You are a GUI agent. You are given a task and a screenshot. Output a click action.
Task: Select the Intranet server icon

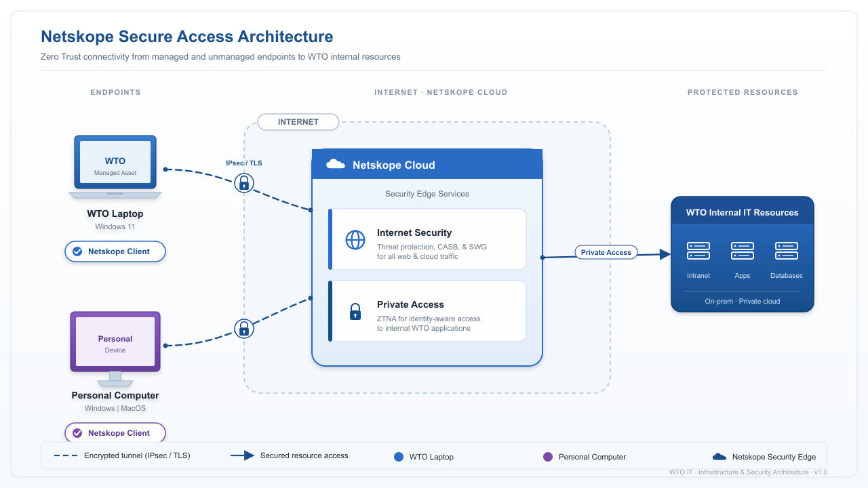click(698, 251)
